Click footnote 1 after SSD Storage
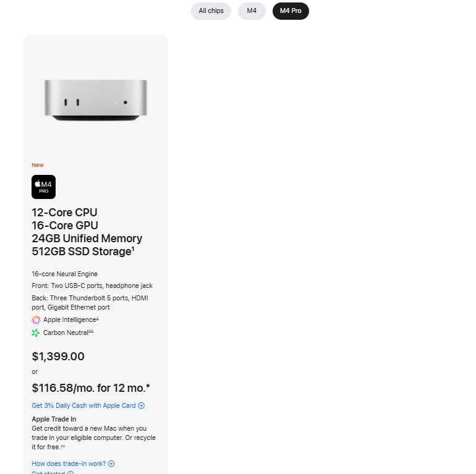The height and width of the screenshot is (474, 476). (x=132, y=248)
